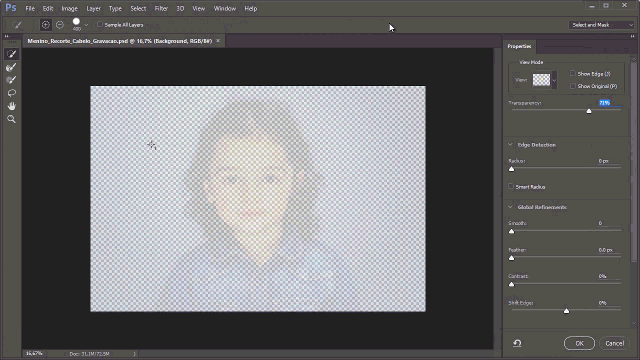Open the File menu
The width and height of the screenshot is (640, 360).
(x=30, y=8)
